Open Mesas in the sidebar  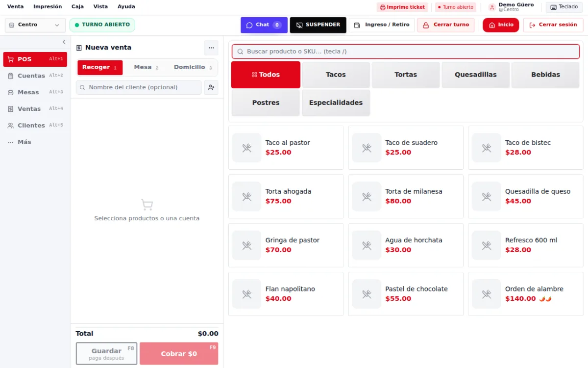35,92
